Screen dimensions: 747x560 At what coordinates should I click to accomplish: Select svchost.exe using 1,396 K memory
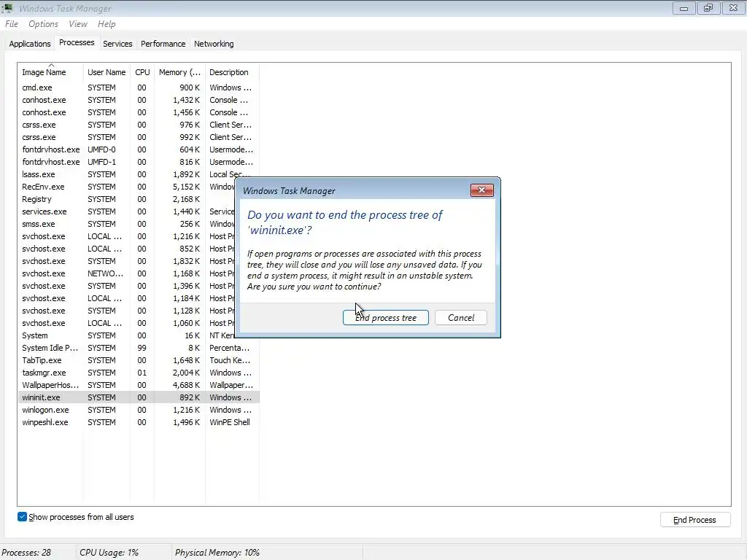(x=126, y=286)
